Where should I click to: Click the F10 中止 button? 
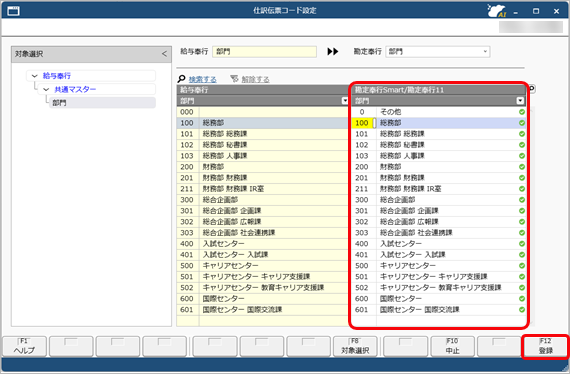(453, 346)
